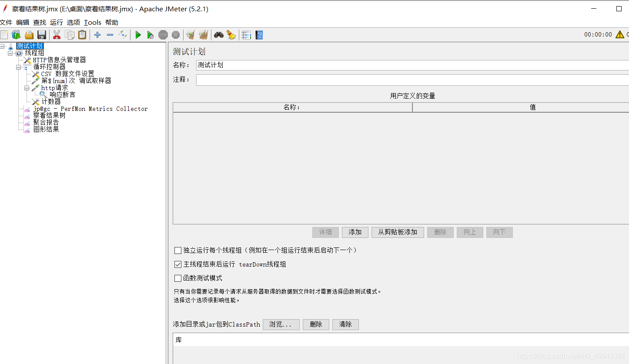Screen dimensions: 629x364
Task: Save the test plan using floppy icon
Action: pos(42,35)
